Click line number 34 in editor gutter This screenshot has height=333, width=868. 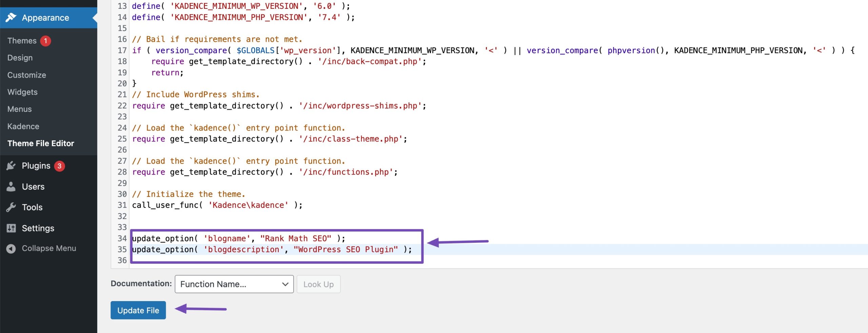122,238
